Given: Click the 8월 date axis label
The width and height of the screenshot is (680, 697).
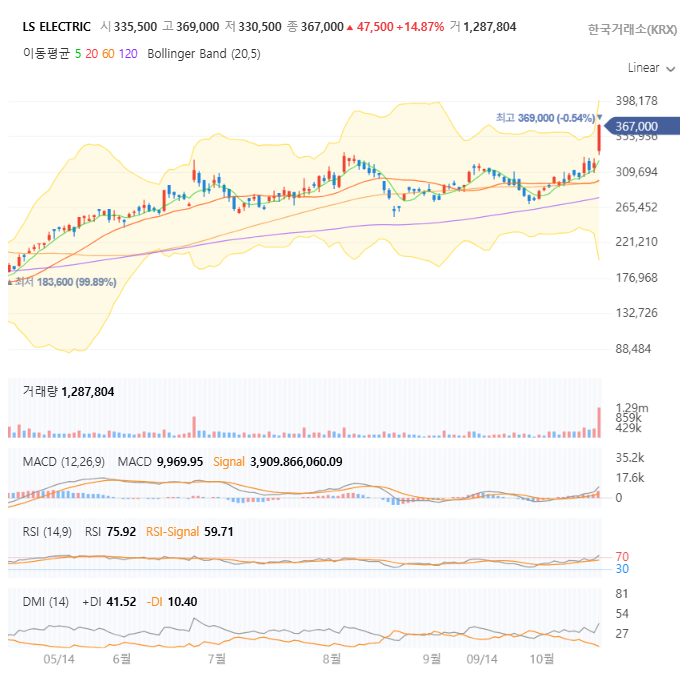Looking at the screenshot, I should click(332, 659).
